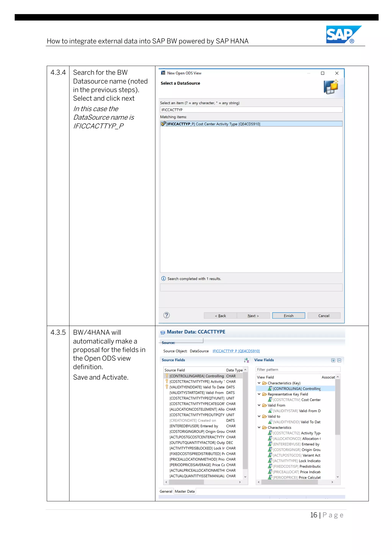
Task: Click the Back button in wizard
Action: click(220, 316)
